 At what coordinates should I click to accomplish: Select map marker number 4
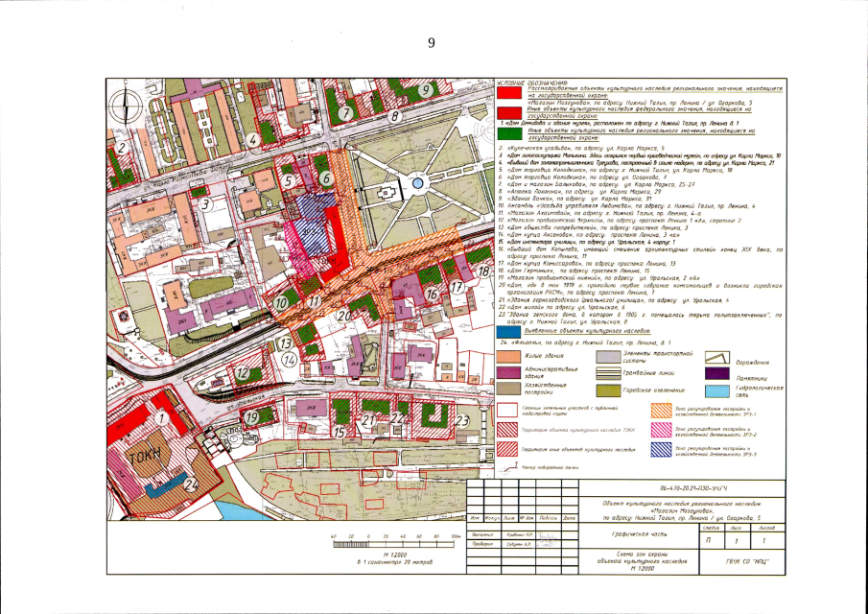pos(252,137)
